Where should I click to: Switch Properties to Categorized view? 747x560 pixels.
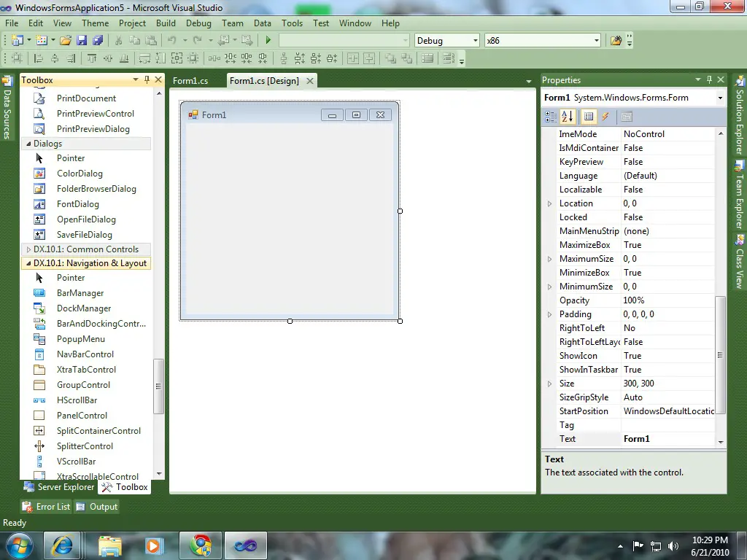pos(551,117)
